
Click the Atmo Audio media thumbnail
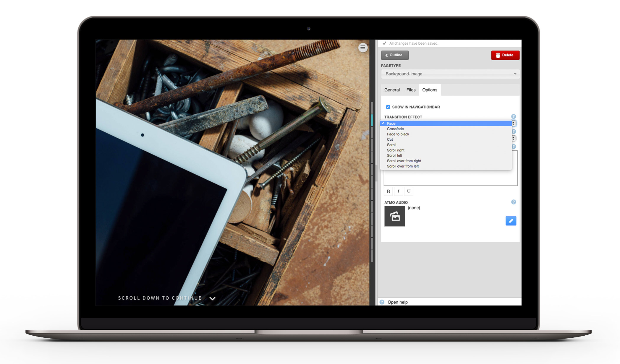pyautogui.click(x=395, y=216)
